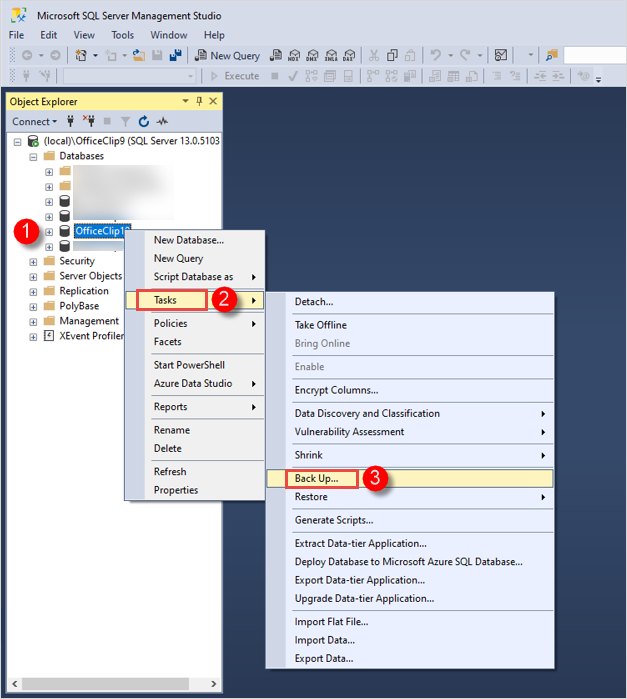Image resolution: width=627 pixels, height=699 pixels.
Task: Open the Undo history dropdown arrow
Action: pyautogui.click(x=450, y=56)
